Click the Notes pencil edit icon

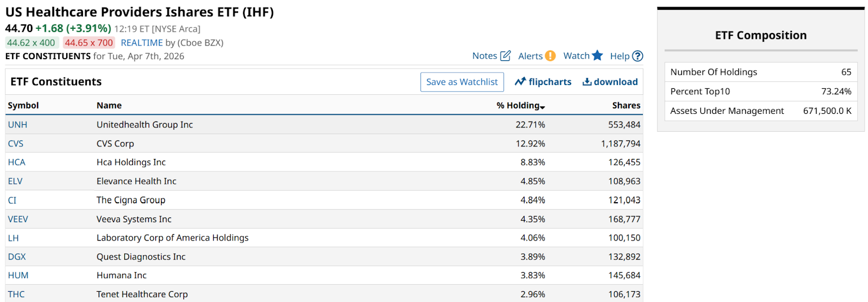coord(505,56)
